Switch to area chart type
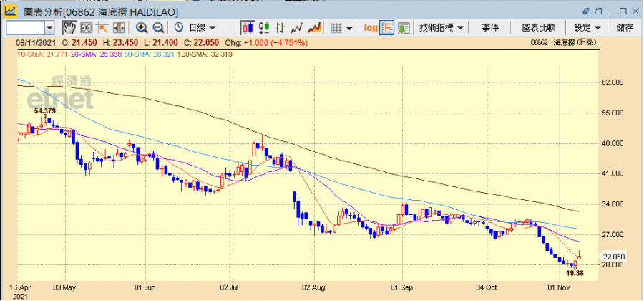The width and height of the screenshot is (644, 301). pos(313,28)
